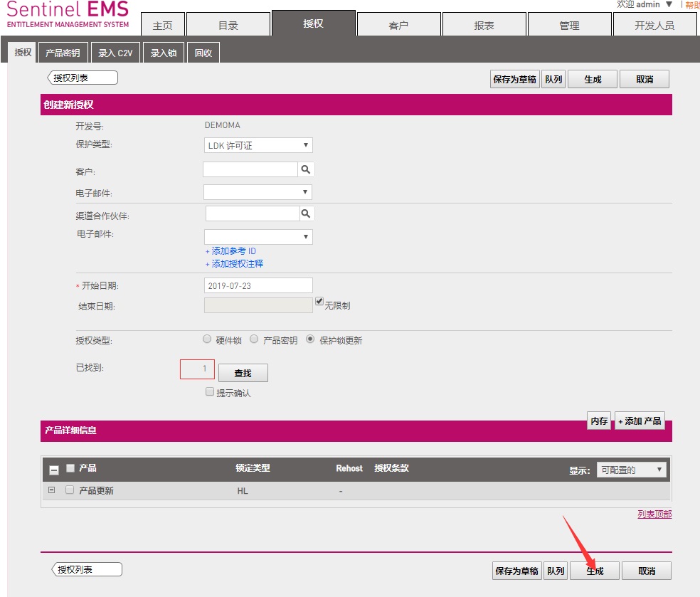The width and height of the screenshot is (700, 597).
Task: Select the 硬件锁 radio button
Action: point(208,339)
